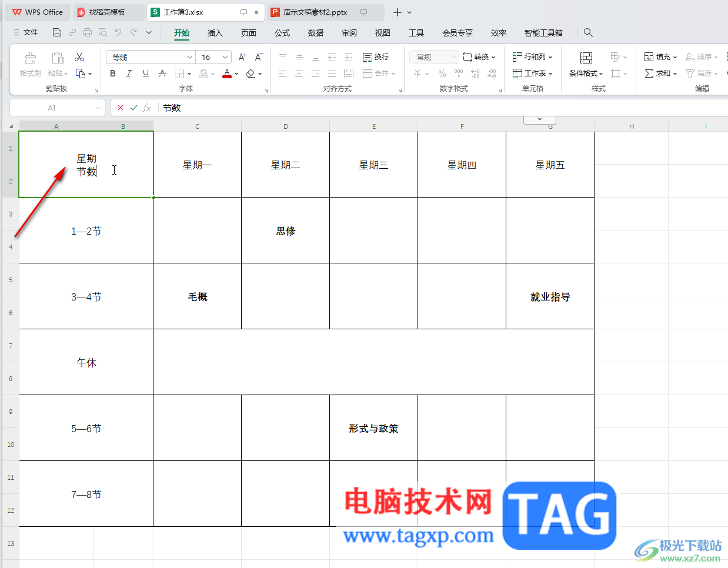Click the Save icon in quick access bar
This screenshot has width=728, height=568.
click(x=57, y=32)
